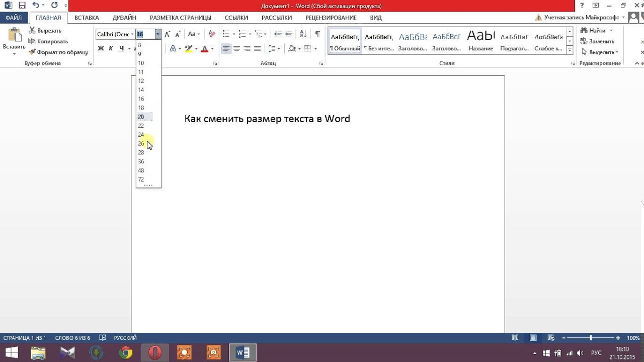Toggle underline (Ч) formatting
644x362 pixels.
click(121, 49)
